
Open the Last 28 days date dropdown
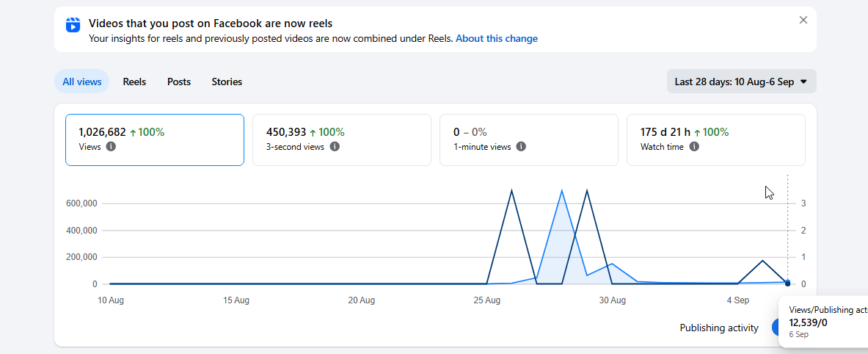point(741,82)
